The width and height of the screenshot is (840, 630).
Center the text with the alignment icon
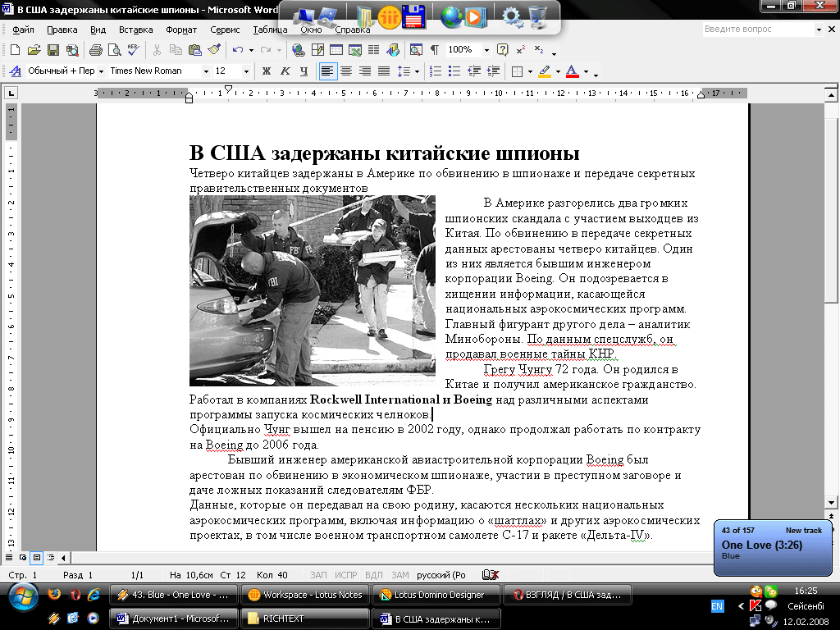coord(346,71)
